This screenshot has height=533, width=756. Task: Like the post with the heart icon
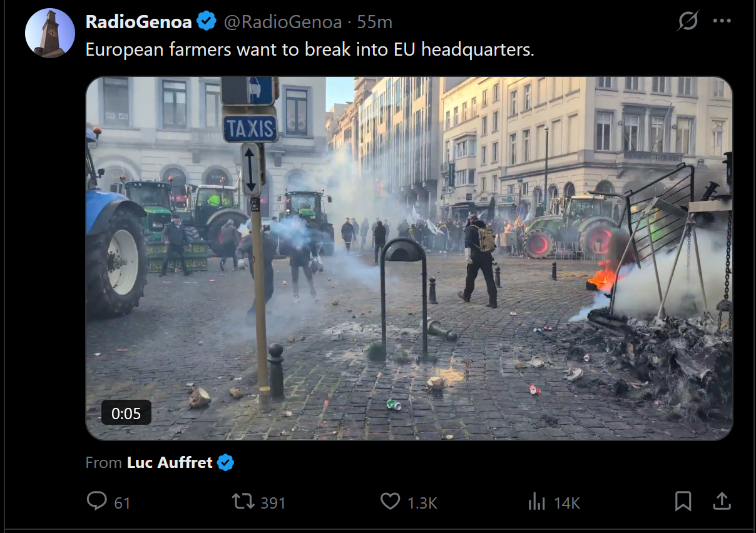click(391, 501)
